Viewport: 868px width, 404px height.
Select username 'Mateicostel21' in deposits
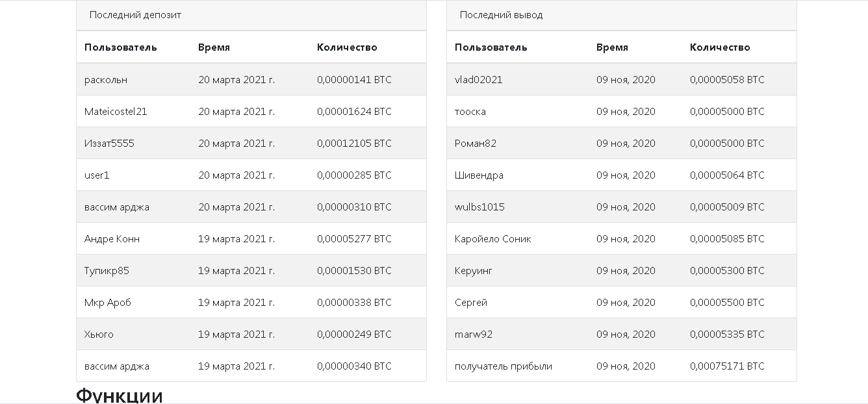point(116,112)
